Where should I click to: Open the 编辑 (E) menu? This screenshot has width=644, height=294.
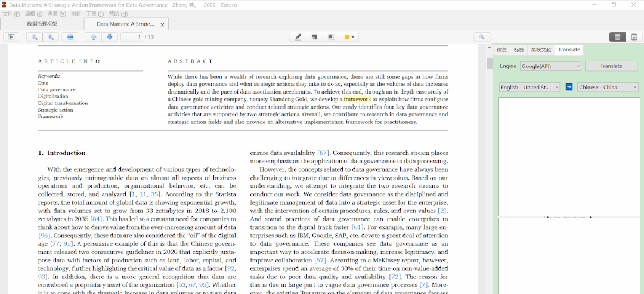(33, 14)
